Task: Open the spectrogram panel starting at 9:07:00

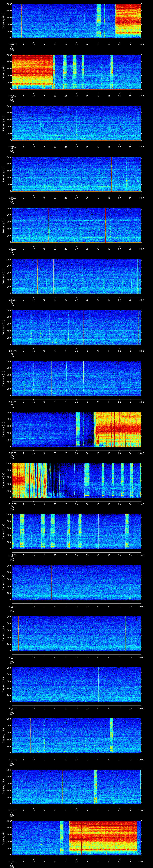Action: (77, 327)
